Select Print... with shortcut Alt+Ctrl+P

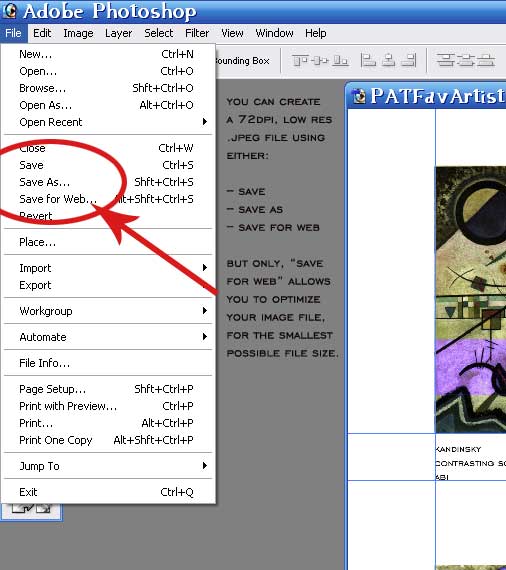108,423
